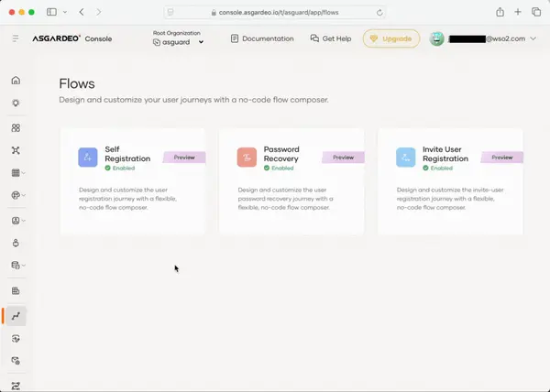Click the user avatar image
Viewport: 550px width, 392px height.
coord(436,38)
